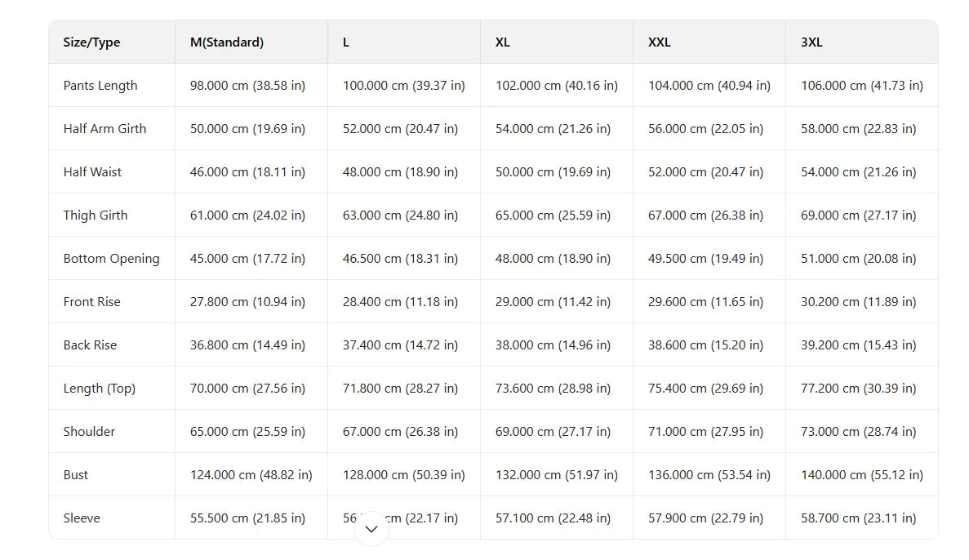Click the 106.000 cm (41.73 in) cell

pos(862,85)
